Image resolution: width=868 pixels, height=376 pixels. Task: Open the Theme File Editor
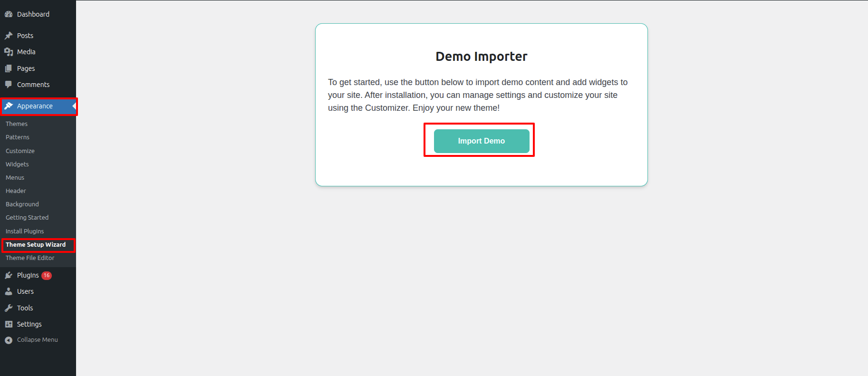30,258
